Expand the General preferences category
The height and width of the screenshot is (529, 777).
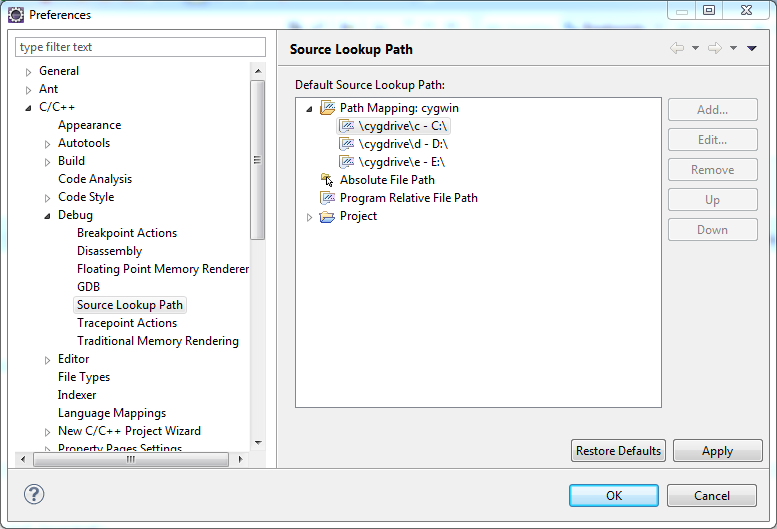28,72
